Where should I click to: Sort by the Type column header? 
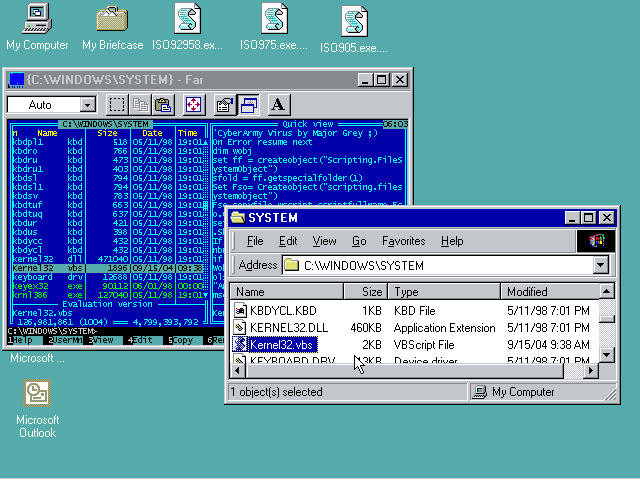pyautogui.click(x=444, y=292)
